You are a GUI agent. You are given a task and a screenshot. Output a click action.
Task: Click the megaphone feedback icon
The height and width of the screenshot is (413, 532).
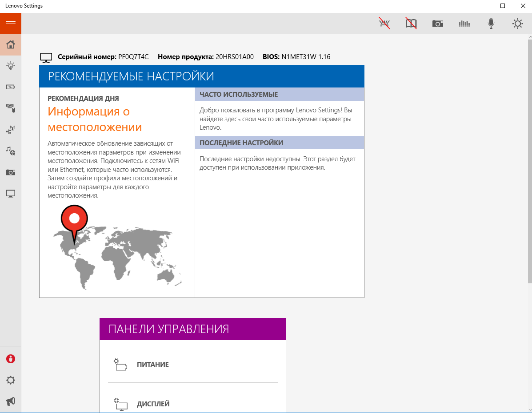click(x=11, y=401)
